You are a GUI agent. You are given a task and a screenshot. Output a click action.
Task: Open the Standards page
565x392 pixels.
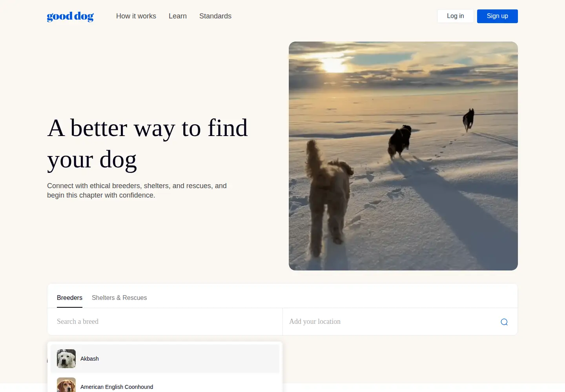click(215, 16)
